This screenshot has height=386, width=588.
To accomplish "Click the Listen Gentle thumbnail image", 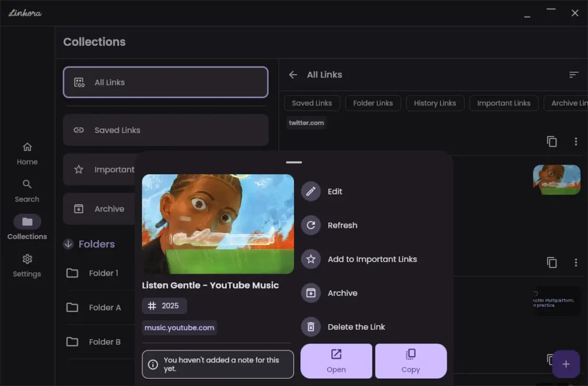I will [x=218, y=224].
